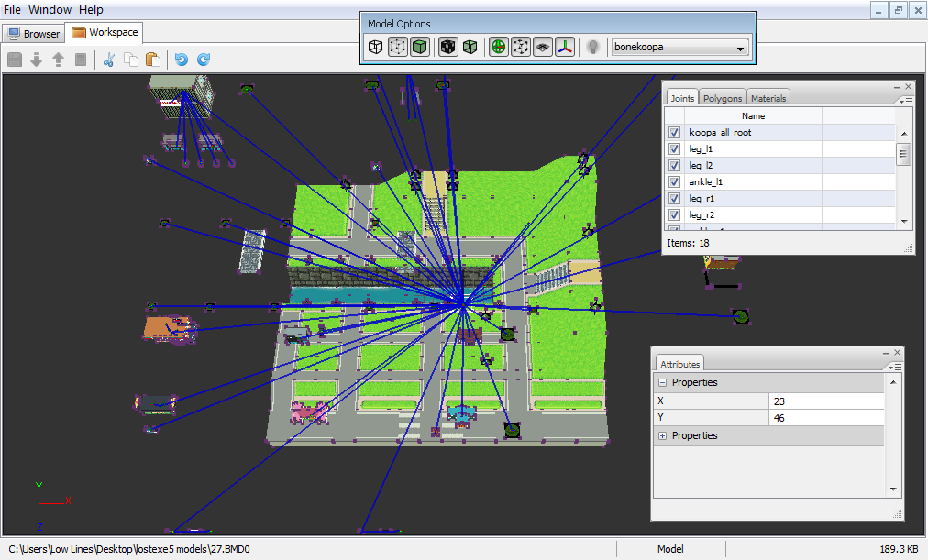Click the gray calculator icon in the toolbar
The image size is (928, 560).
coord(81,60)
